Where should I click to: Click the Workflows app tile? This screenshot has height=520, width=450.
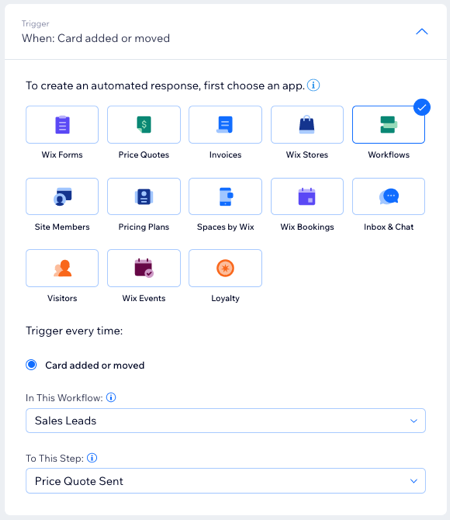point(388,125)
